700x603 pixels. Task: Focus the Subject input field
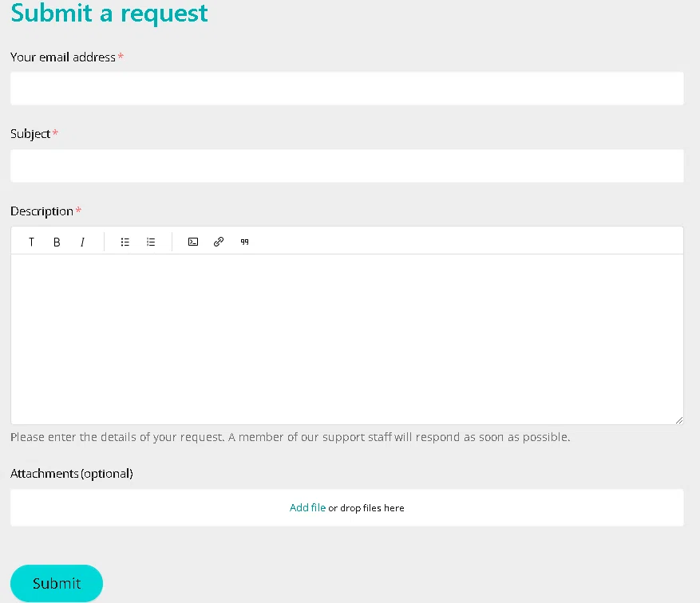[x=347, y=165]
